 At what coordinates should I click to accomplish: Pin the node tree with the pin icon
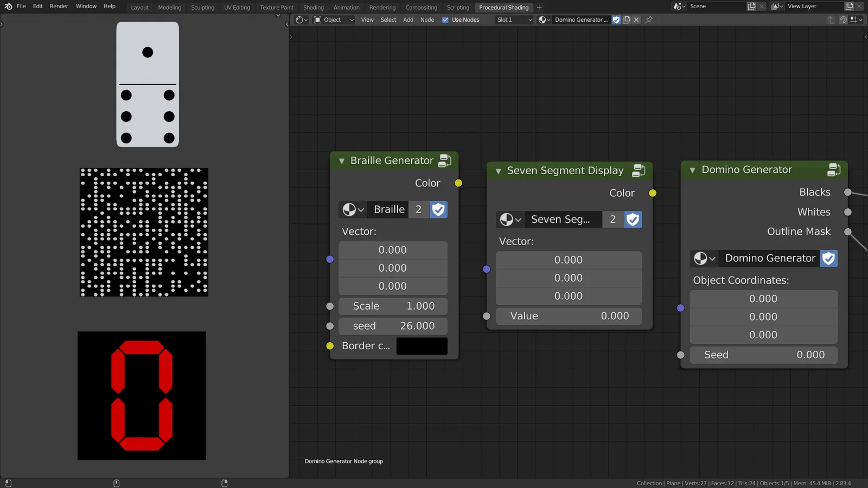pyautogui.click(x=649, y=20)
